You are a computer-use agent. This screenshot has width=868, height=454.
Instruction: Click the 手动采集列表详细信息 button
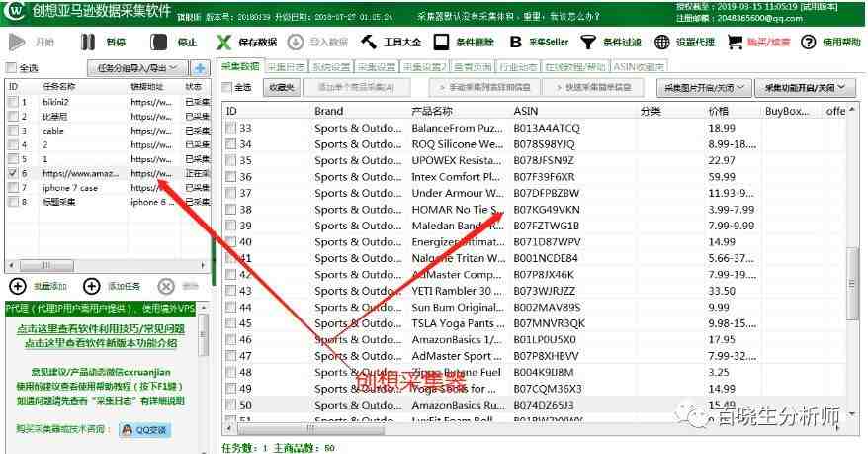click(x=484, y=87)
